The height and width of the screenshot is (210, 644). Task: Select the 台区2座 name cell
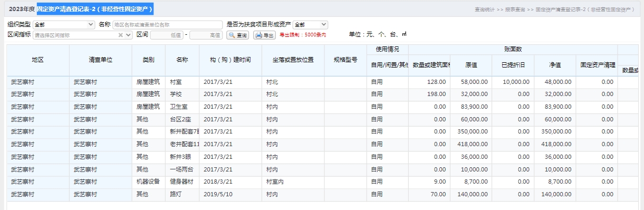coord(182,119)
